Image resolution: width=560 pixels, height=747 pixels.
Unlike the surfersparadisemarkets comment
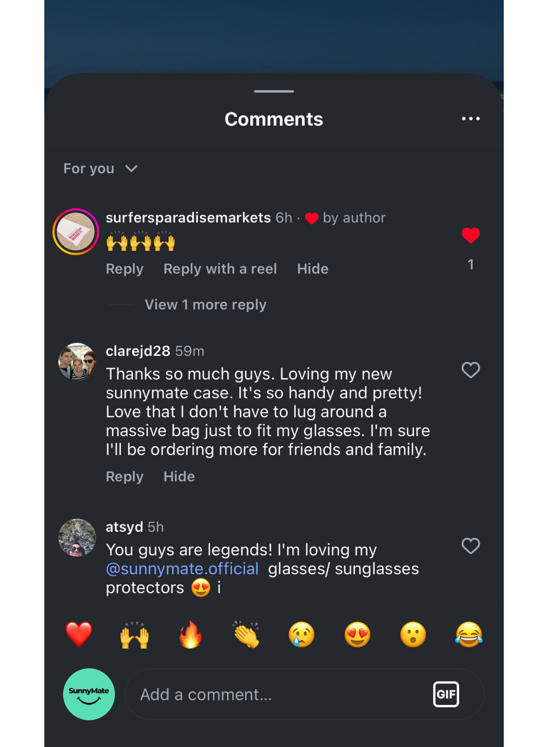pyautogui.click(x=470, y=235)
